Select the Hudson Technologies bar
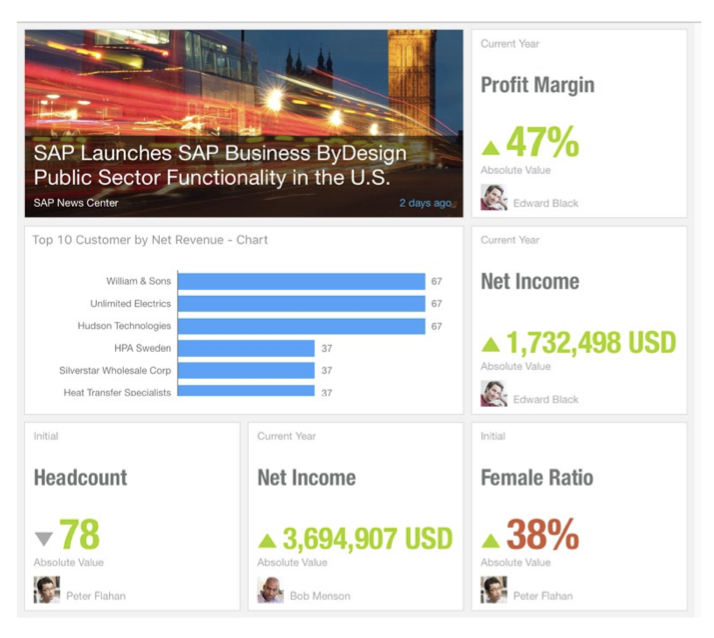This screenshot has height=638, width=714. [x=301, y=326]
